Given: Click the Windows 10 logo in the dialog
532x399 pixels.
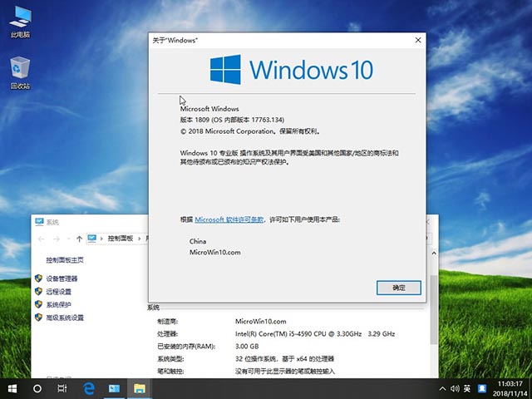Looking at the screenshot, I should pyautogui.click(x=292, y=70).
